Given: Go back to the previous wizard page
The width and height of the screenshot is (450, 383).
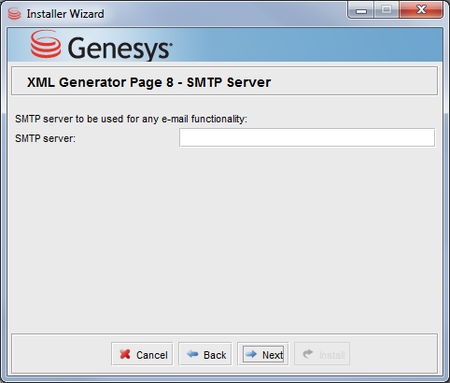Looking at the screenshot, I should click(x=205, y=354).
